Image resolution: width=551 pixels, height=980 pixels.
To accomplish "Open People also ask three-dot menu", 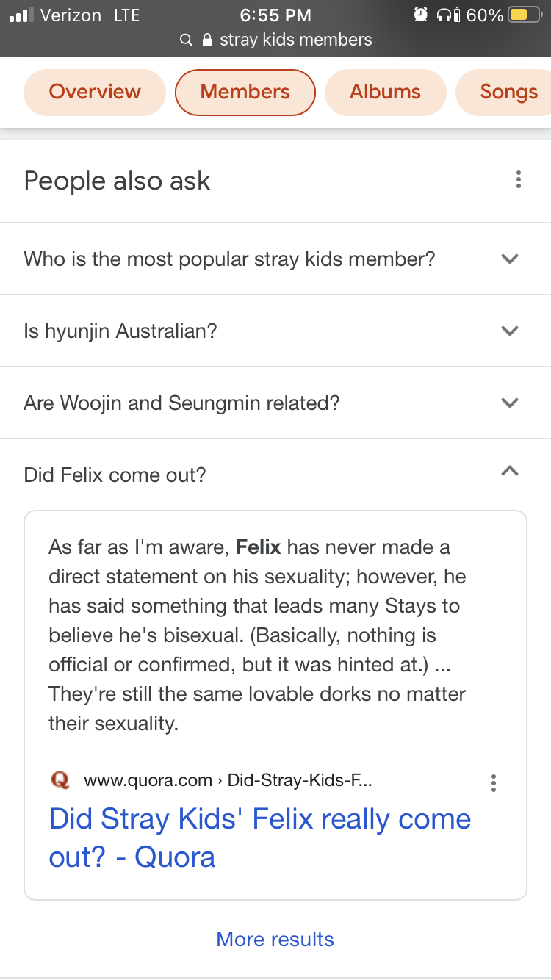I will pos(519,180).
